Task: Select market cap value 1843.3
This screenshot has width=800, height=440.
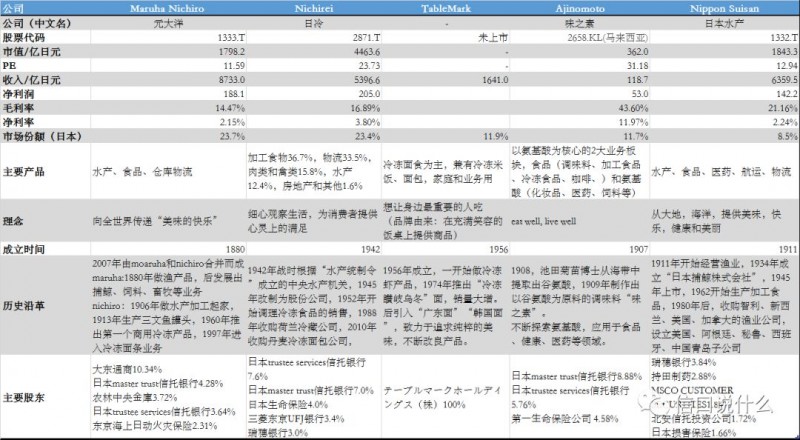Action: (x=784, y=52)
